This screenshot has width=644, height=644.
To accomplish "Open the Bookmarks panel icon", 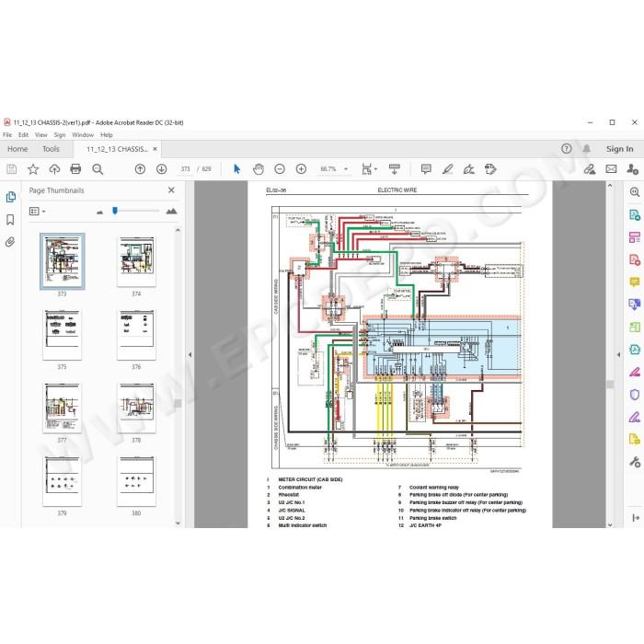I will (11, 220).
